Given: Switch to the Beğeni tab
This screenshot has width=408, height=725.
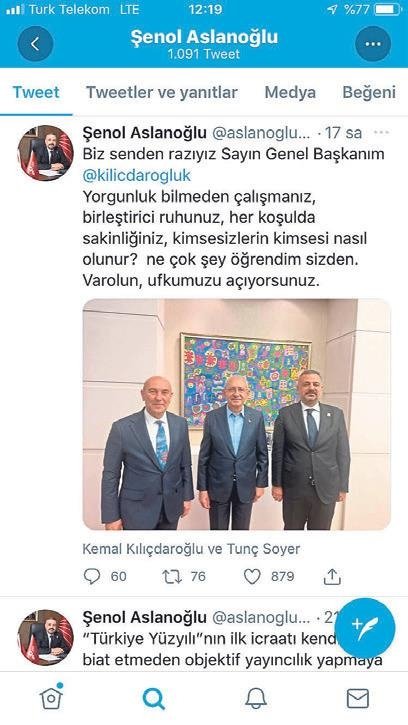Looking at the screenshot, I should [369, 92].
